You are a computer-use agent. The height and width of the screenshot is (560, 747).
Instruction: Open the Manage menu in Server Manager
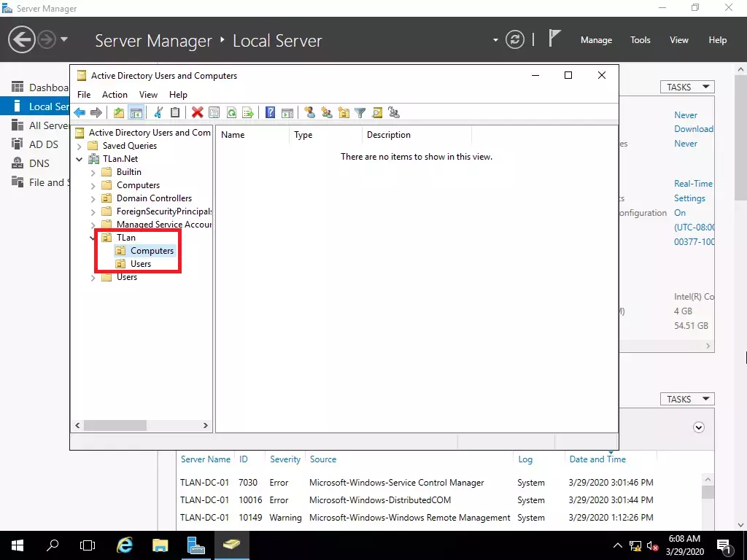596,40
